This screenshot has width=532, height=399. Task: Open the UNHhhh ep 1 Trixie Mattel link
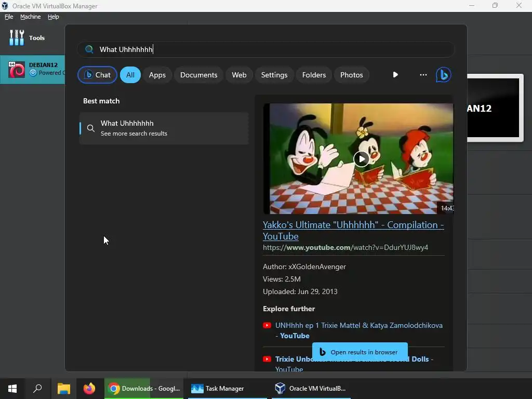(x=359, y=330)
